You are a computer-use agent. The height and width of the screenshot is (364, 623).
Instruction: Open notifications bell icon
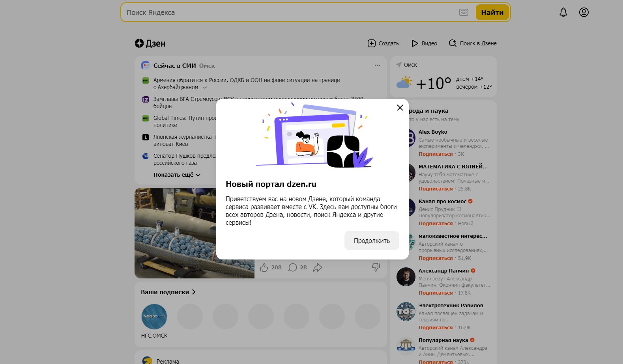563,12
